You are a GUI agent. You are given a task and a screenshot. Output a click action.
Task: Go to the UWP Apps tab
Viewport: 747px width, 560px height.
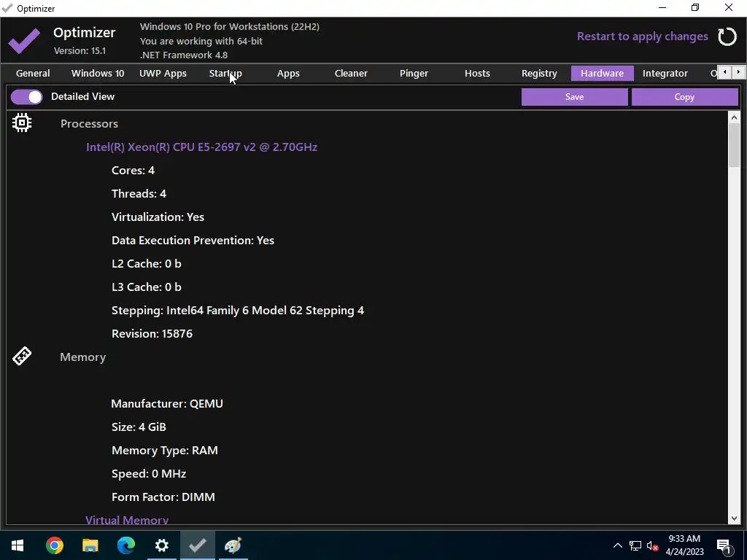163,74
